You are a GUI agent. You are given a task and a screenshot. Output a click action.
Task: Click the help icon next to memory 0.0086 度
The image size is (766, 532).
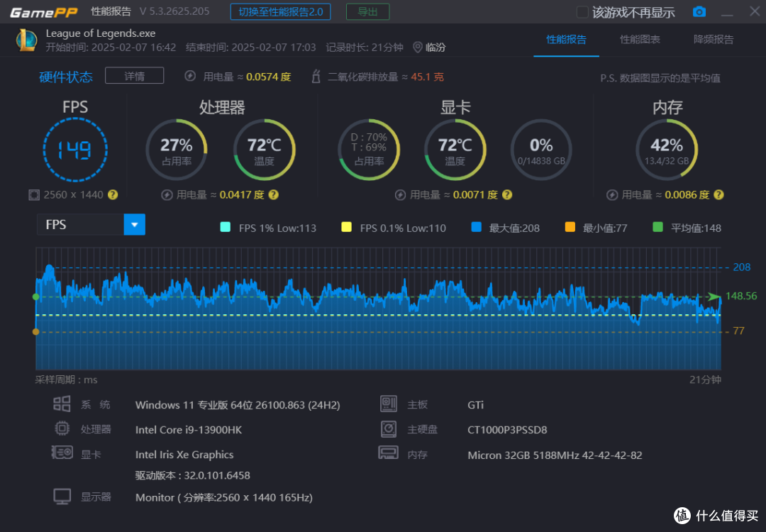click(718, 195)
